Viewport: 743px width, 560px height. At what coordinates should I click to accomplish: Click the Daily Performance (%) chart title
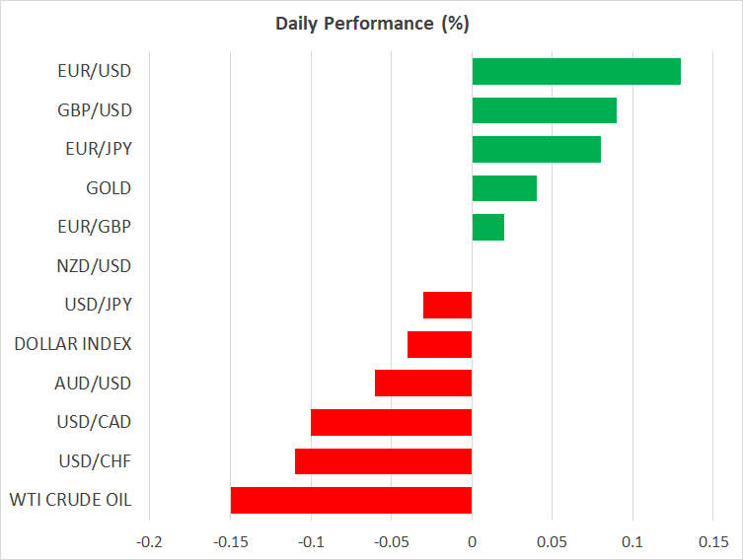tap(371, 23)
